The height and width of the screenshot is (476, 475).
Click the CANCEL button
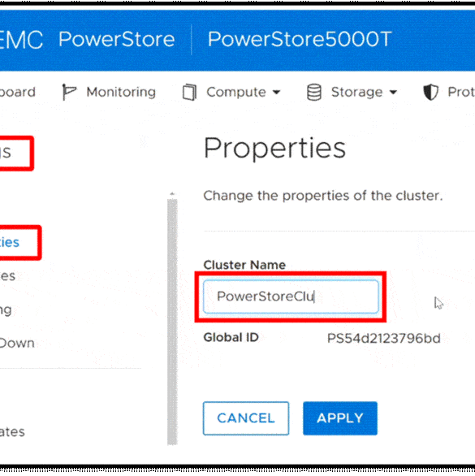pos(246,418)
